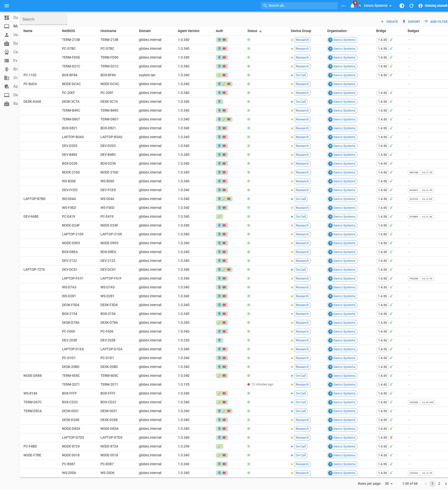Open the rows per page dropdown

[389, 484]
